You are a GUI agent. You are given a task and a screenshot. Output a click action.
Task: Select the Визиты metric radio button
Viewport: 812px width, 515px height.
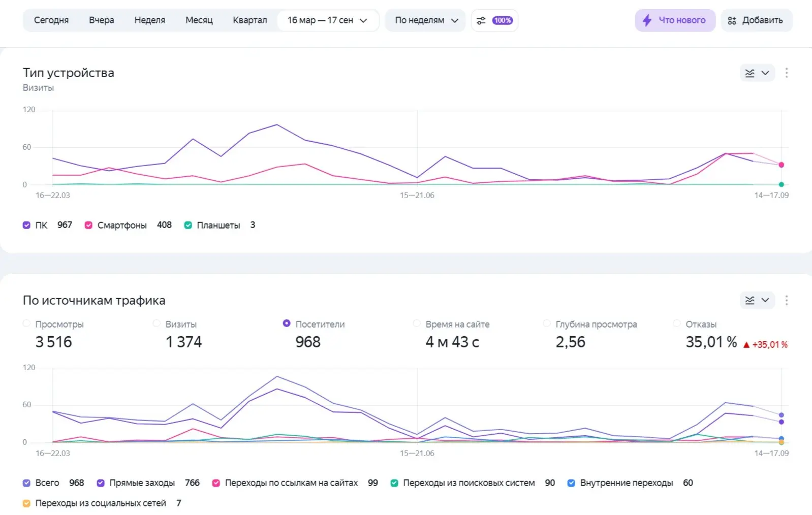coord(157,324)
